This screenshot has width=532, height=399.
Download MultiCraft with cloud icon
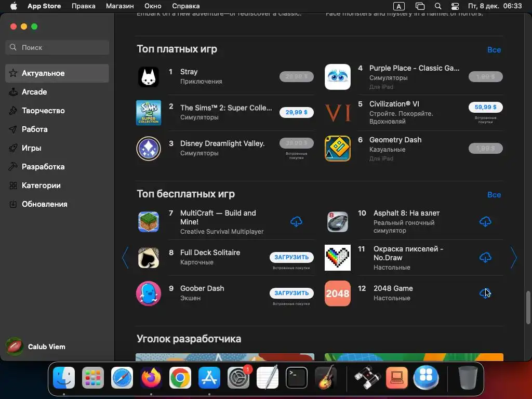(296, 222)
